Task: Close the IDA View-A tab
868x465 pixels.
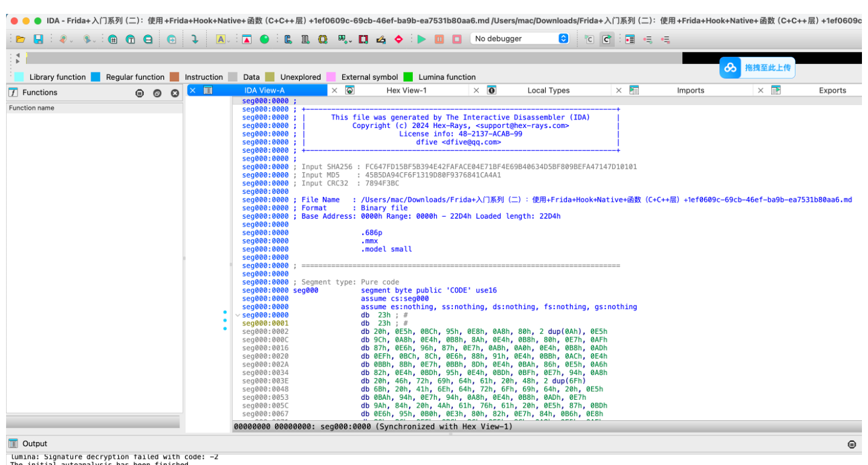Action: pos(192,90)
